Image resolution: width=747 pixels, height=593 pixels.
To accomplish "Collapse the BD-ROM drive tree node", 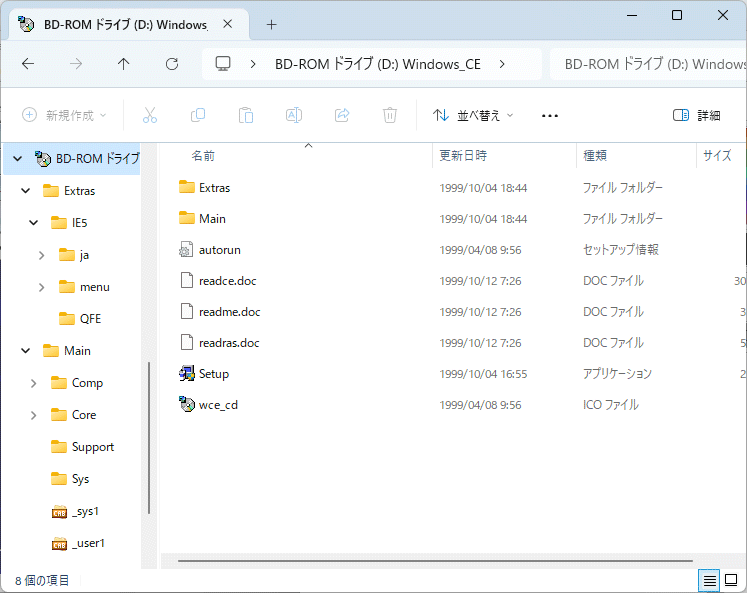I will coord(18,159).
